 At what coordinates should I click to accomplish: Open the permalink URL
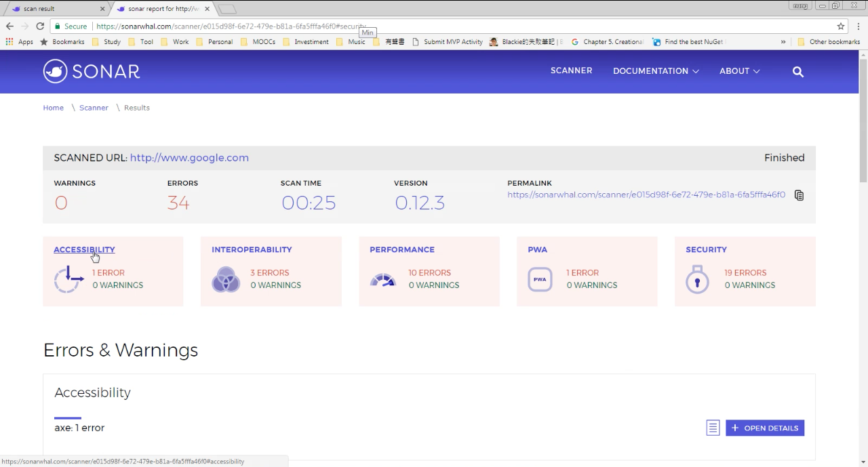click(646, 195)
